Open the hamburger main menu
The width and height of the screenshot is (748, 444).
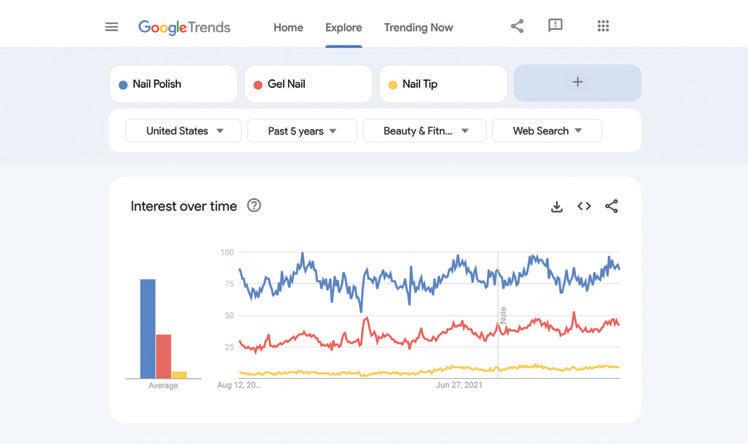111,27
